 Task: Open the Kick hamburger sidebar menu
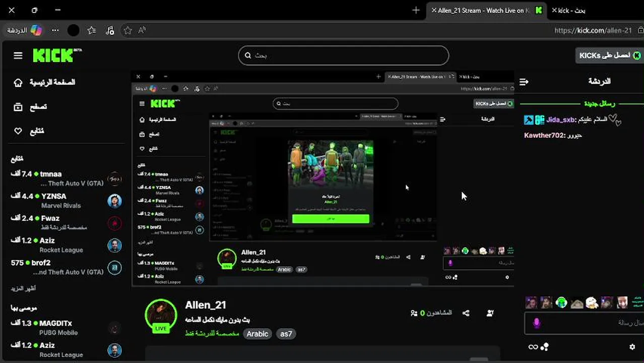coord(18,56)
